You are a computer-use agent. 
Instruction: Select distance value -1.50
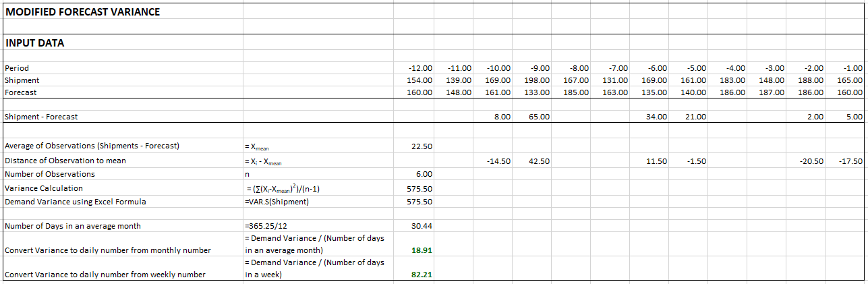pos(696,161)
